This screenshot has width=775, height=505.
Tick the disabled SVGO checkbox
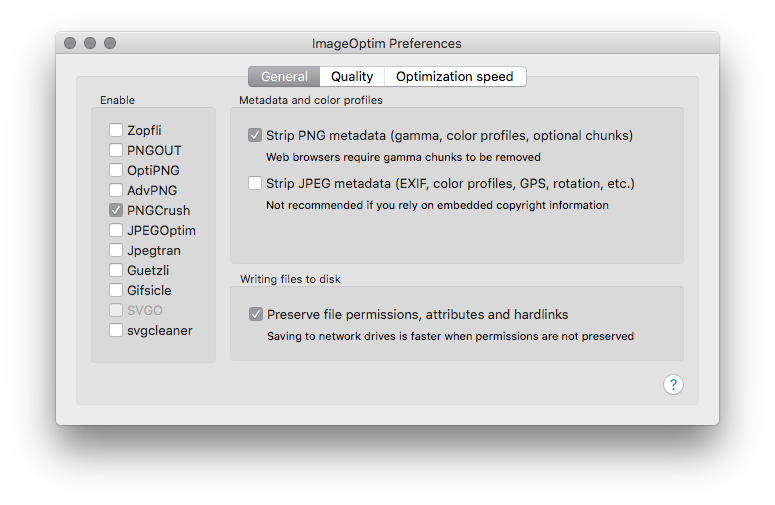click(x=116, y=310)
